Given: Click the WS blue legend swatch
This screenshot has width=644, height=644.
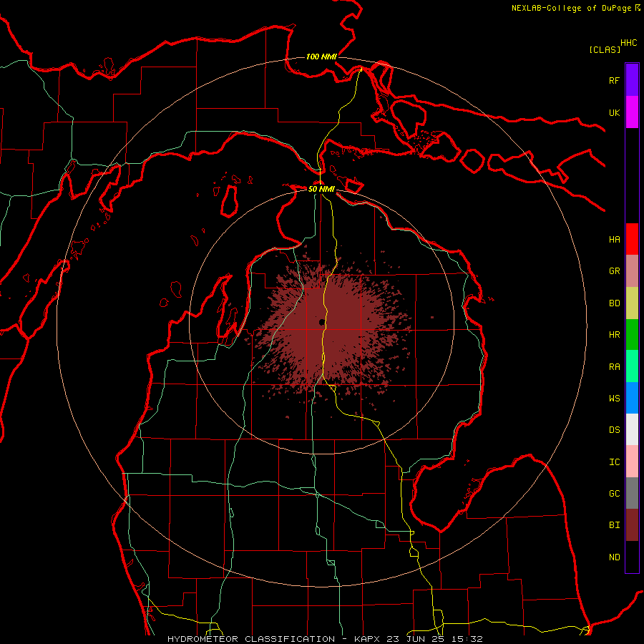Looking at the screenshot, I should tap(632, 398).
